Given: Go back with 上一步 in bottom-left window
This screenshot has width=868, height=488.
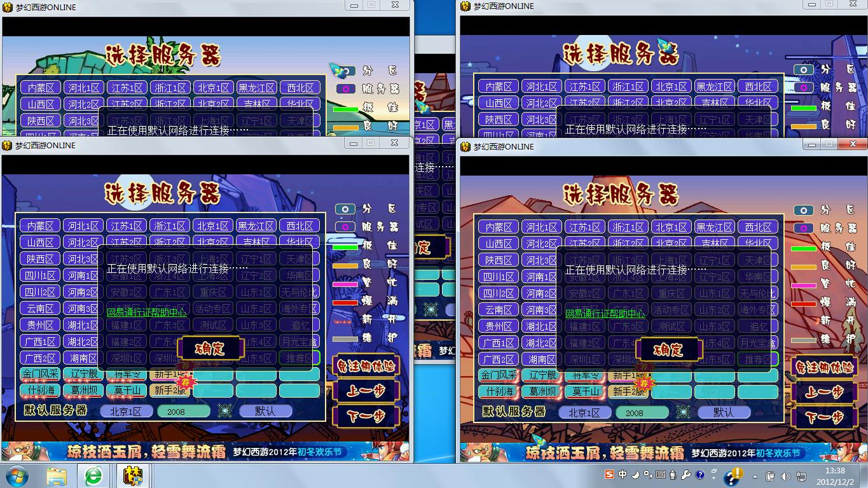Looking at the screenshot, I should (x=366, y=391).
